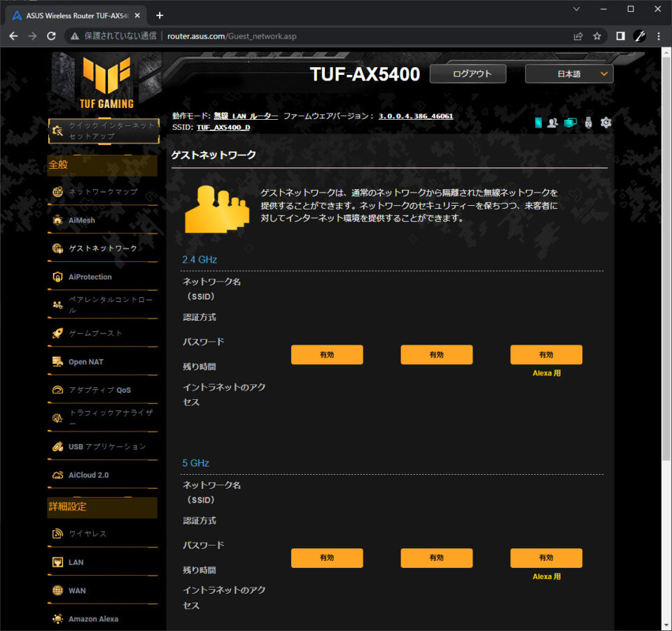Click the settings gear status icon
672x631 pixels.
point(605,123)
